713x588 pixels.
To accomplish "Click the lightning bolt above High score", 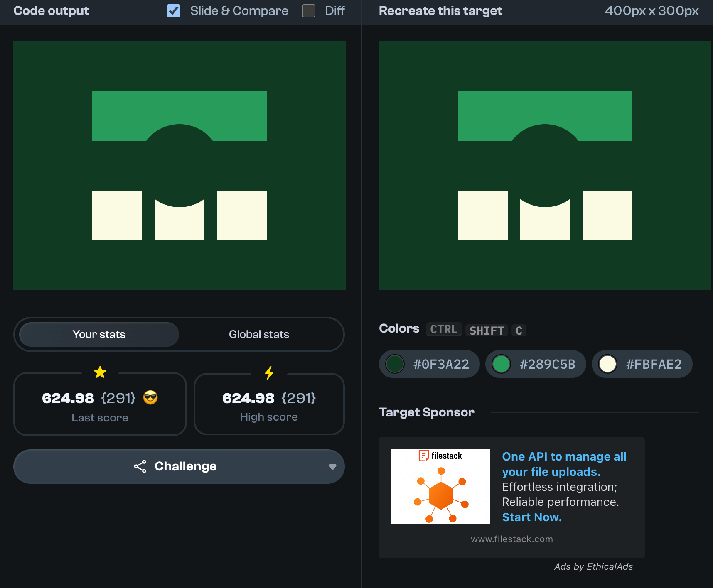I will click(x=269, y=372).
